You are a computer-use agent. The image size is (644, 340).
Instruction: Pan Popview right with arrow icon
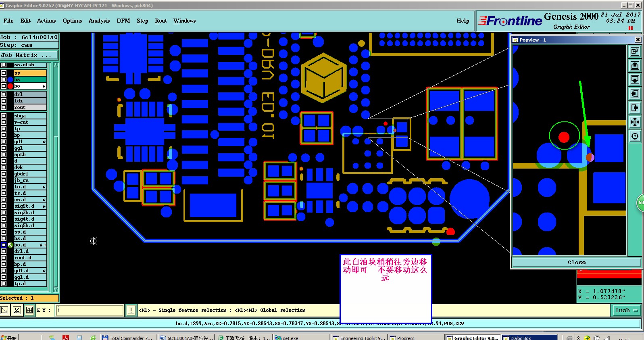635,108
